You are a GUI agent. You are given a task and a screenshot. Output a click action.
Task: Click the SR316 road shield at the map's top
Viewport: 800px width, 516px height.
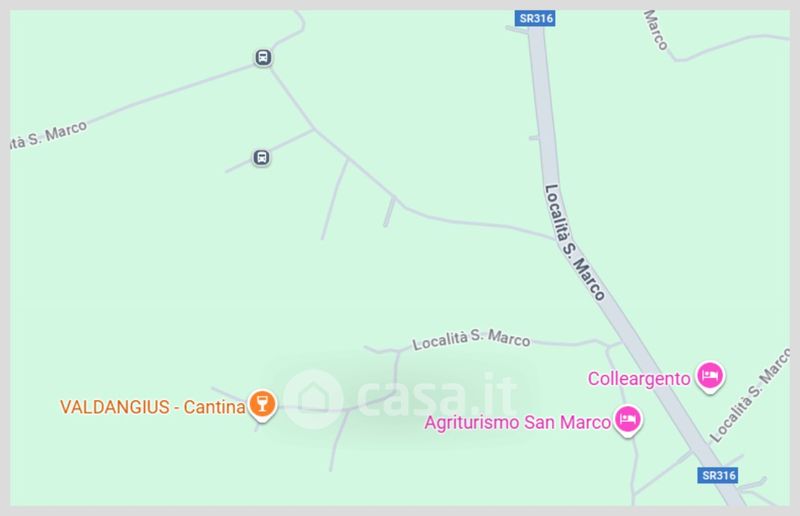(535, 18)
